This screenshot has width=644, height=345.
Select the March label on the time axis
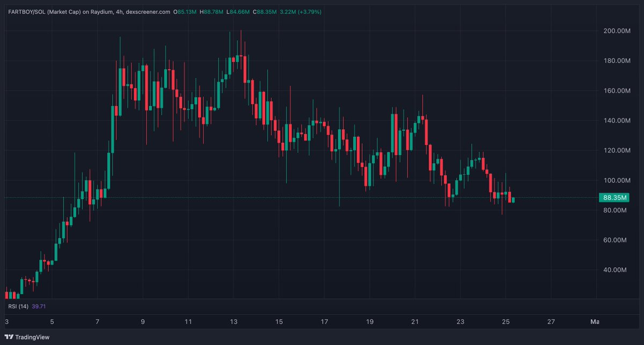coord(596,322)
